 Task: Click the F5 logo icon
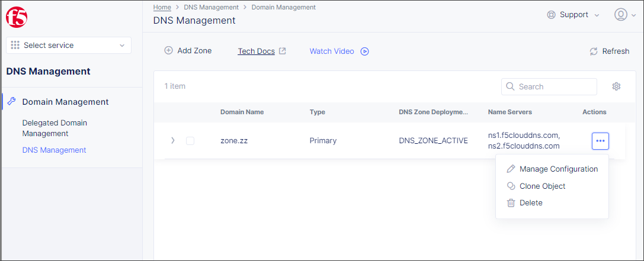pos(17,18)
